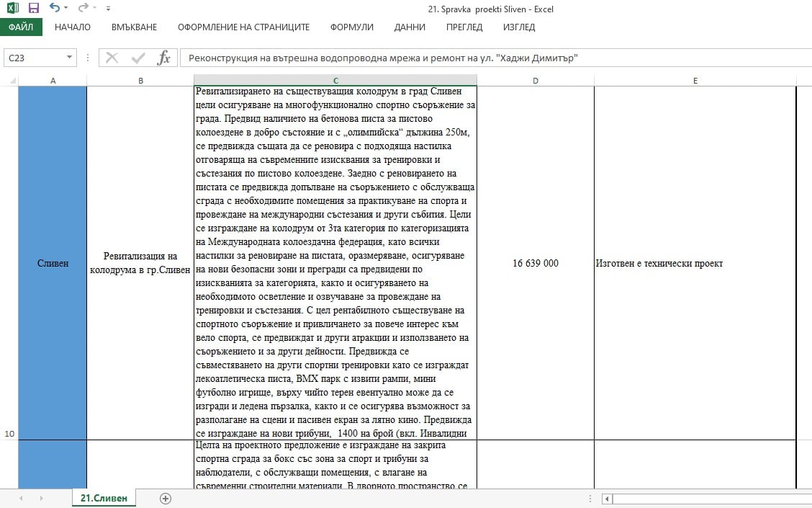Open the ФАЙЛ tab
The height and width of the screenshot is (508, 812).
[x=21, y=27]
